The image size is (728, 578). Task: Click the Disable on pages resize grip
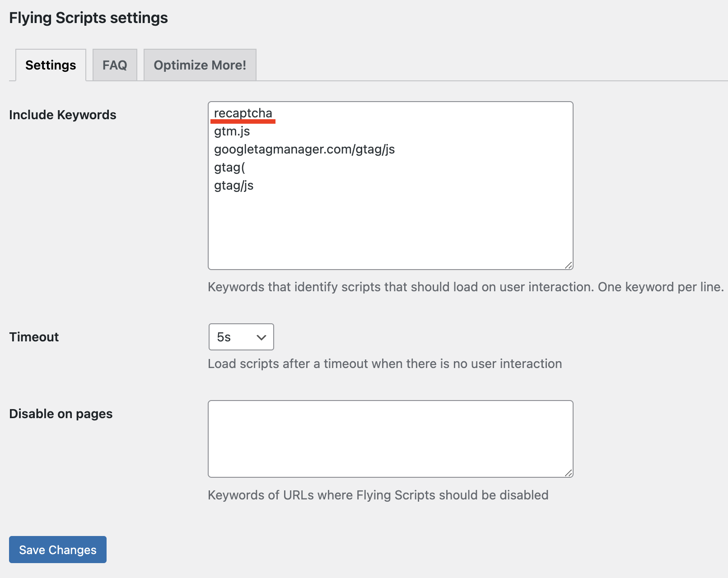(x=569, y=473)
